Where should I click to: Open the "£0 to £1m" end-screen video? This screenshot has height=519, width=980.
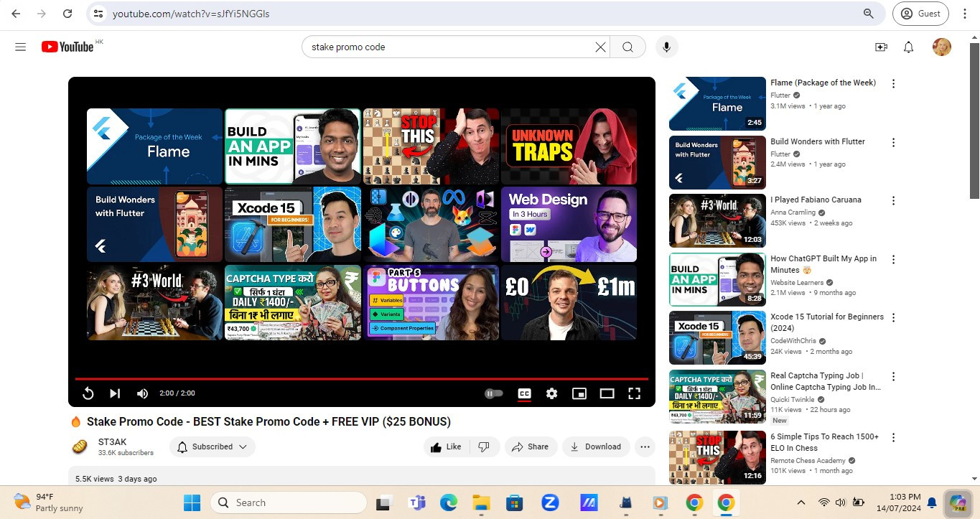[569, 302]
